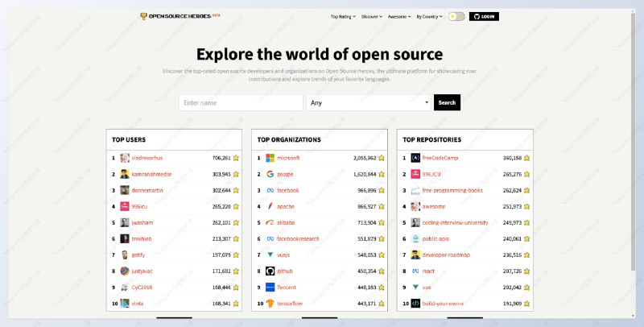The height and width of the screenshot is (327, 644).
Task: Click the React repository icon
Action: pos(415,271)
